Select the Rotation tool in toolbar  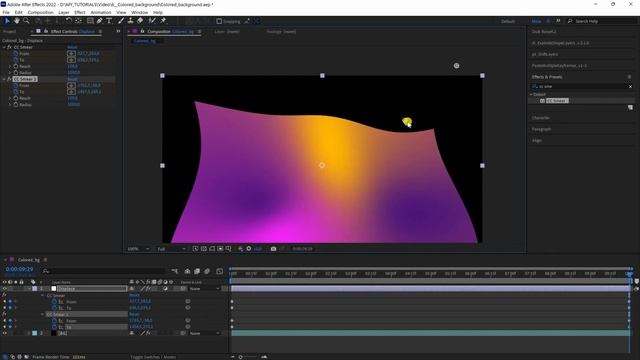pyautogui.click(x=69, y=21)
